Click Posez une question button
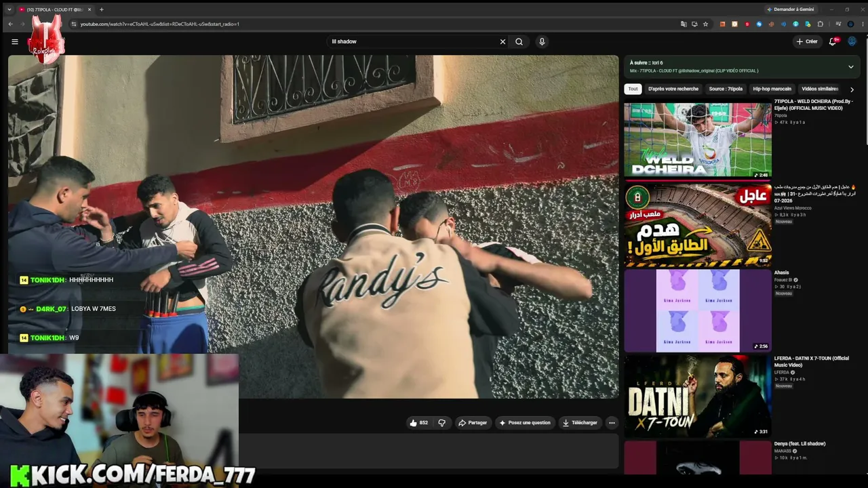868x488 pixels. (525, 423)
